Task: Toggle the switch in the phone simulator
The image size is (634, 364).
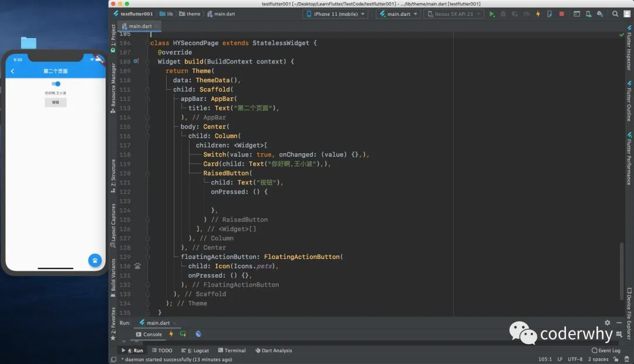Action: point(56,84)
